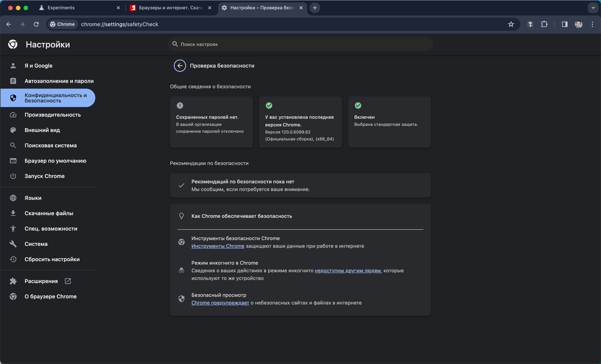Screen dimensions: 601x364
Task: Open the Extensions puzzle icon in toolbar
Action: (x=544, y=24)
